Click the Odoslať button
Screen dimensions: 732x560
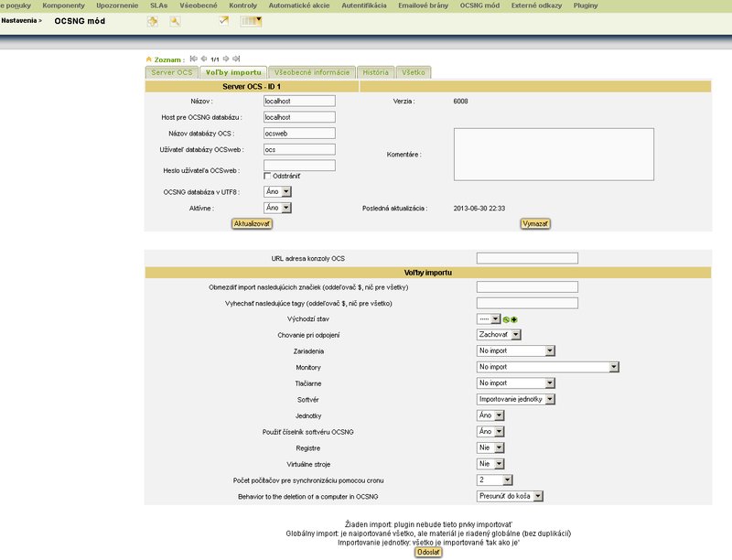click(428, 552)
